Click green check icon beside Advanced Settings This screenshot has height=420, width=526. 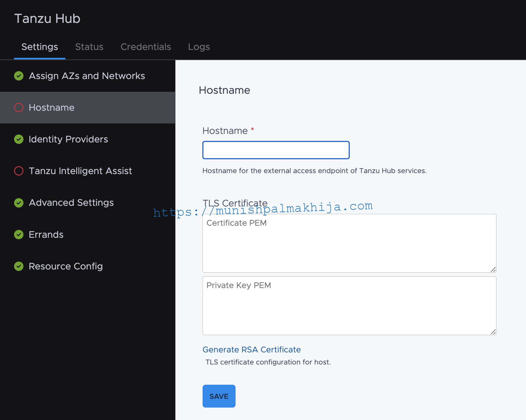coord(19,203)
